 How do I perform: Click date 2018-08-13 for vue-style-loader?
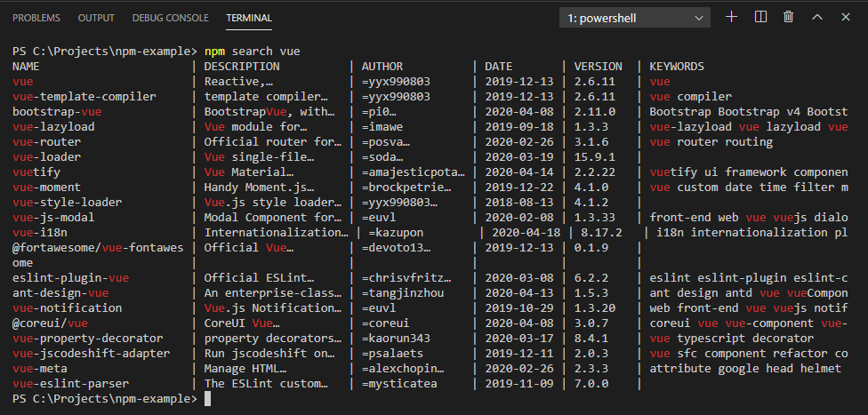tap(519, 202)
